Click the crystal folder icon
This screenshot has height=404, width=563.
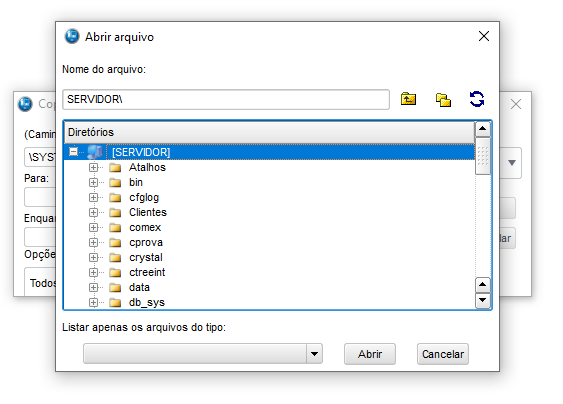coord(115,258)
